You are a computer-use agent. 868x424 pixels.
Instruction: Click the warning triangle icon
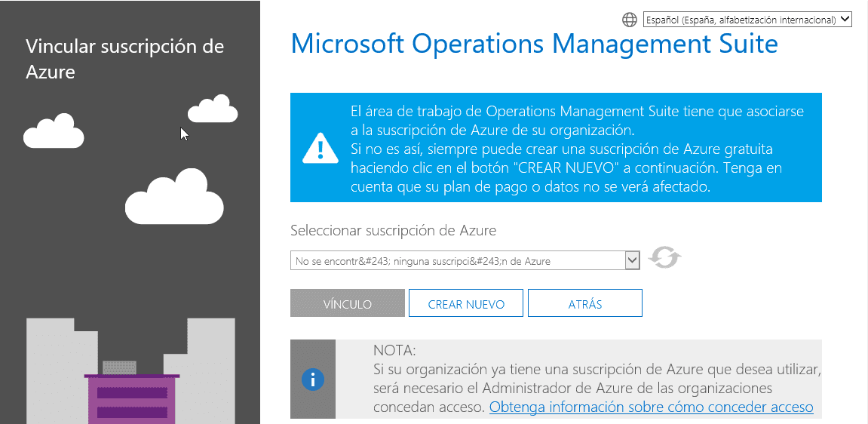point(321,148)
